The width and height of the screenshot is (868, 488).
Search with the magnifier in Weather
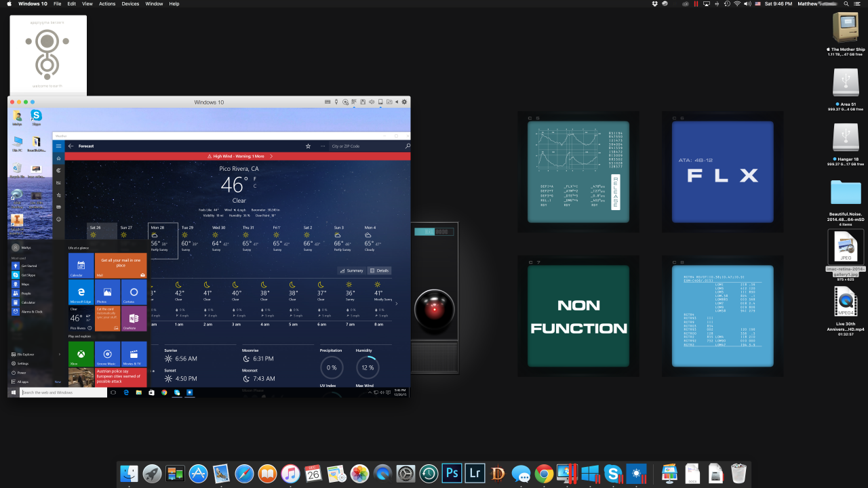click(x=407, y=146)
